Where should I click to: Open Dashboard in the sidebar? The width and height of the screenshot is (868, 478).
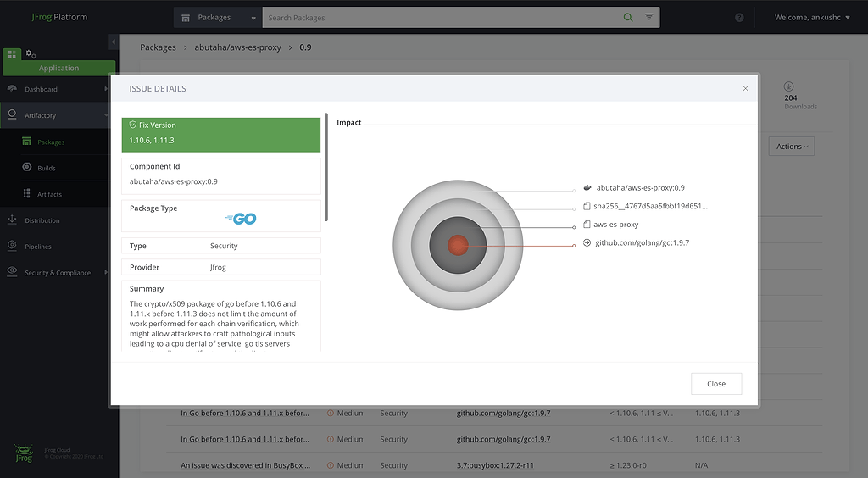[41, 89]
